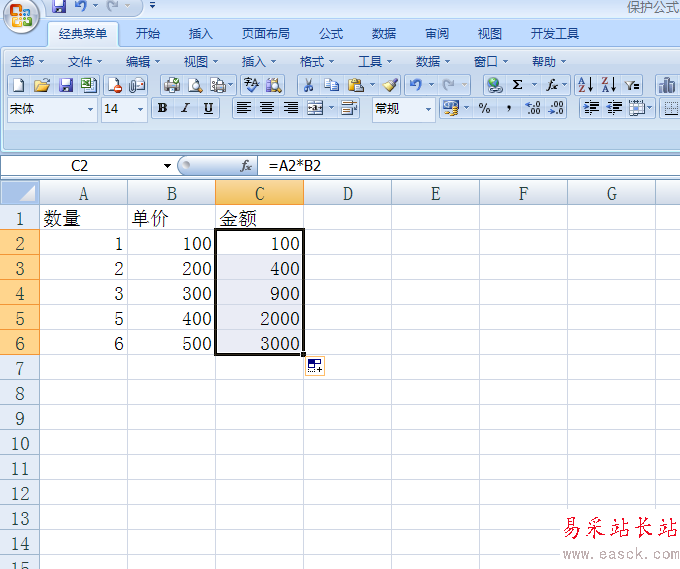680x569 pixels.
Task: Insert hyperlink using the globe-link icon
Action: tap(494, 85)
